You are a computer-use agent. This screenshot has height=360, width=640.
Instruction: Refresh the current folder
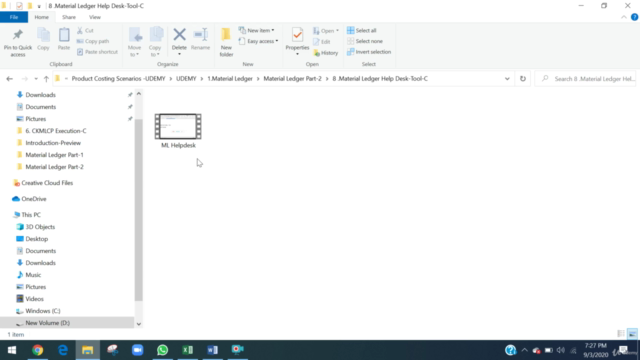(523, 79)
